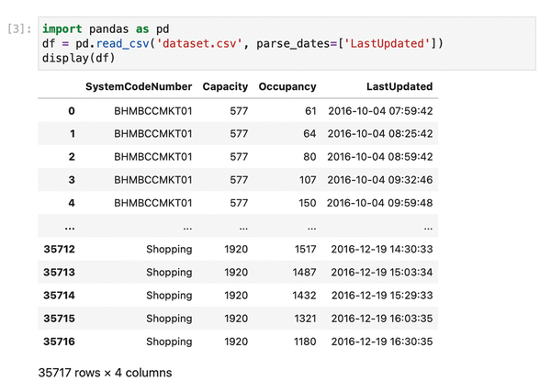Click the Occupancy column header
Image resolution: width=551 pixels, height=392 pixels.
(x=287, y=86)
